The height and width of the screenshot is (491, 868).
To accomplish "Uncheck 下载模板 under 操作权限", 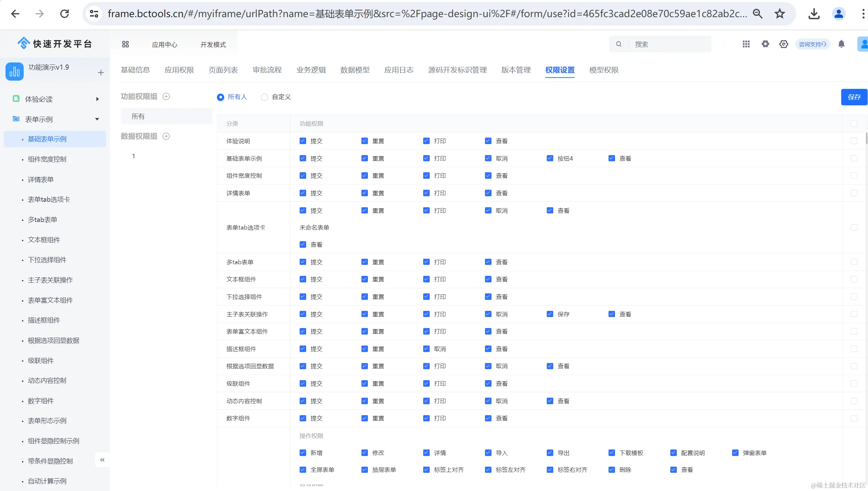I will click(x=612, y=453).
